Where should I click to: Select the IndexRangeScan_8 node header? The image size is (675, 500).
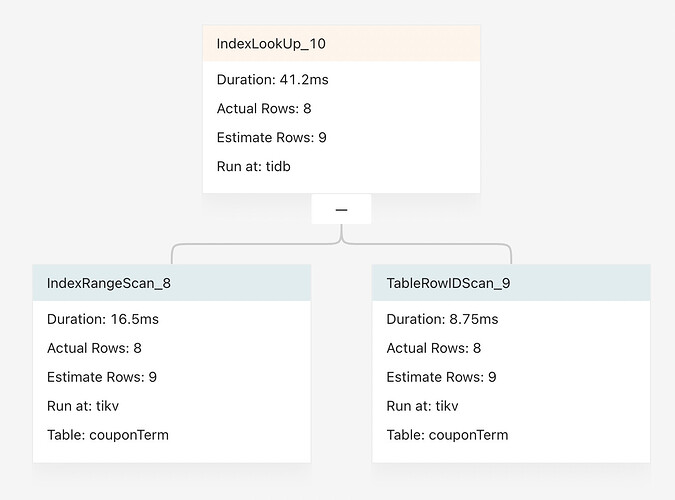tap(109, 283)
